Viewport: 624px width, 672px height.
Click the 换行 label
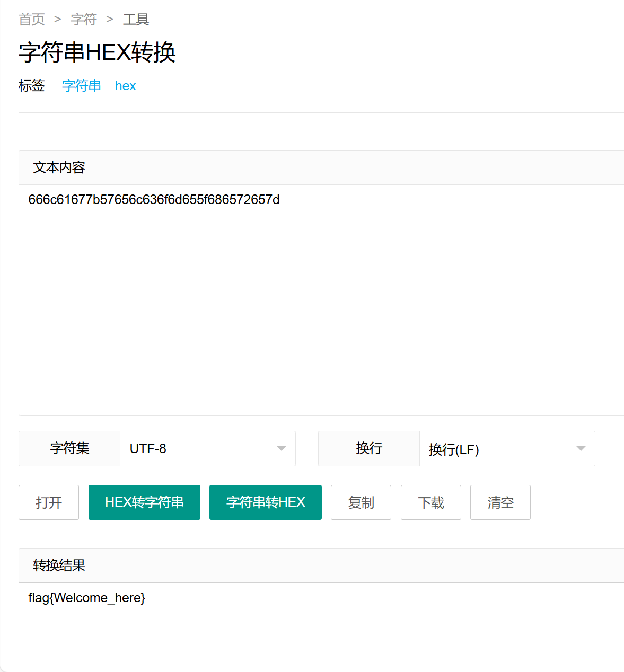click(369, 448)
